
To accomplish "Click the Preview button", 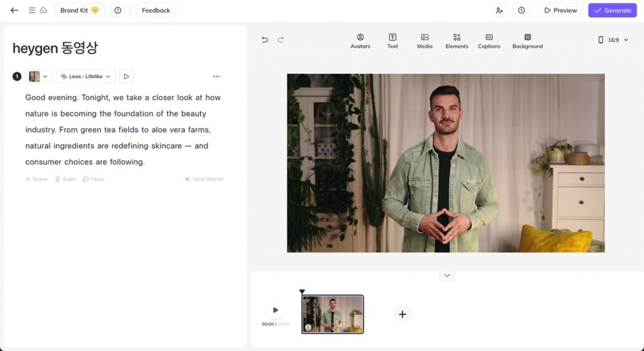I will click(x=560, y=10).
